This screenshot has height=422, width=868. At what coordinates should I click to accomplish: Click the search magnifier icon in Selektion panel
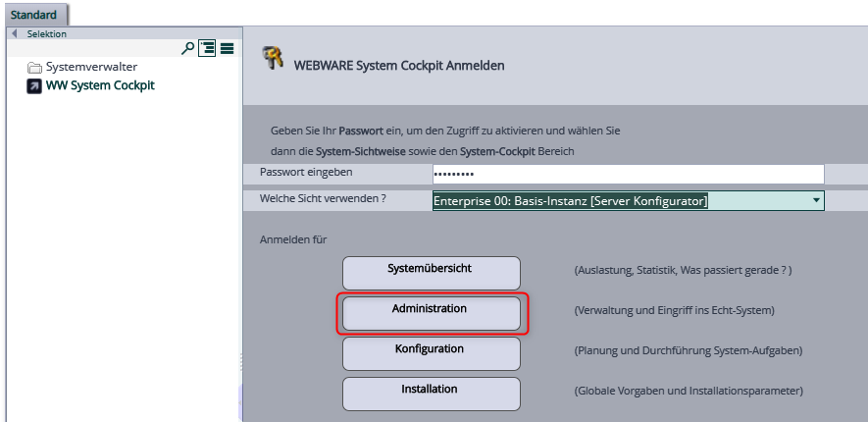point(188,48)
